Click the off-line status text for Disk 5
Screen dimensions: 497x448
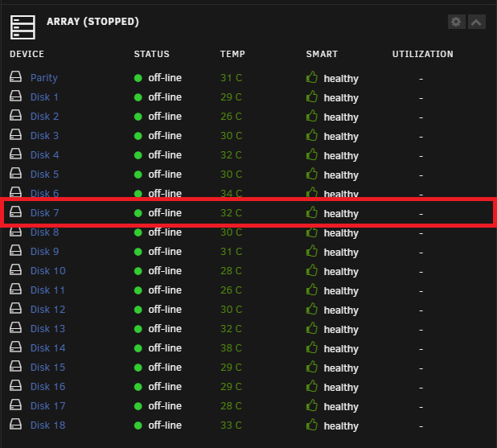tap(165, 175)
